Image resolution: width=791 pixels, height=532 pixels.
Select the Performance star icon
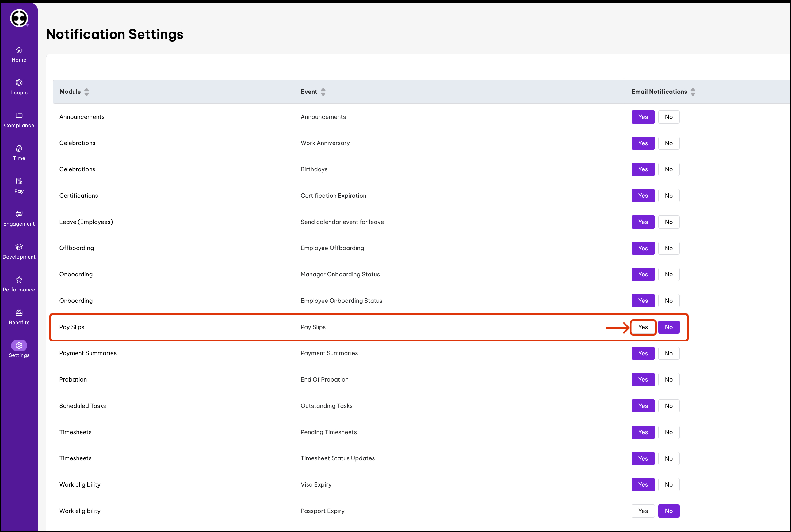[x=19, y=280]
